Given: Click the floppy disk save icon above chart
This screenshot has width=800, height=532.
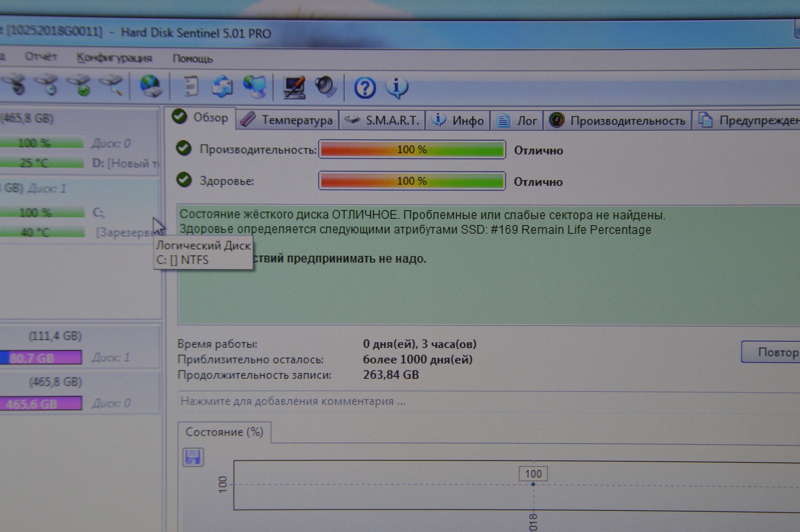Looking at the screenshot, I should click(193, 457).
